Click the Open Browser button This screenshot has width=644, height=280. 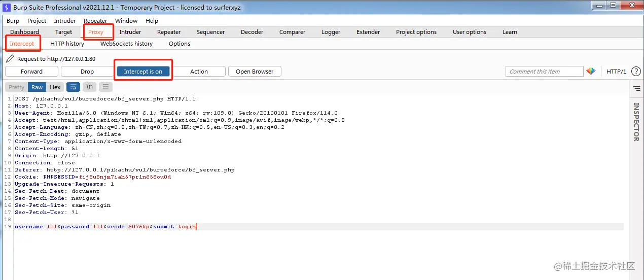[255, 72]
